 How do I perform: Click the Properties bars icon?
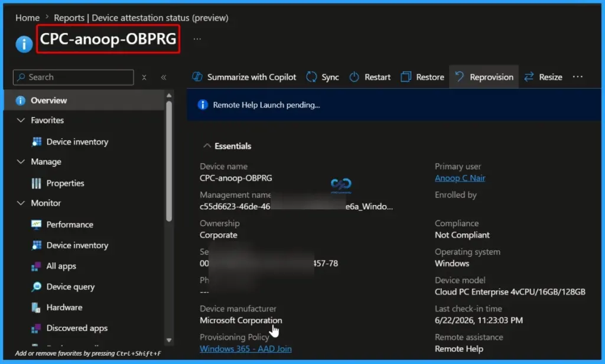(36, 183)
